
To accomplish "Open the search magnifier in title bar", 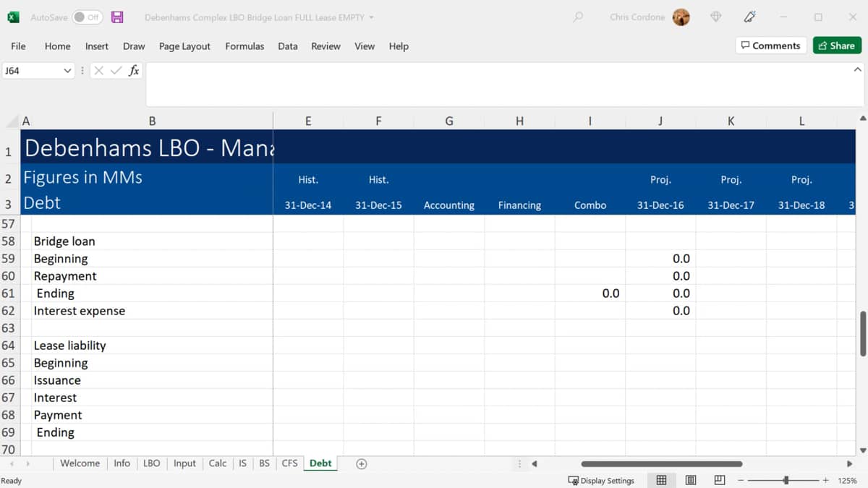I will [578, 17].
